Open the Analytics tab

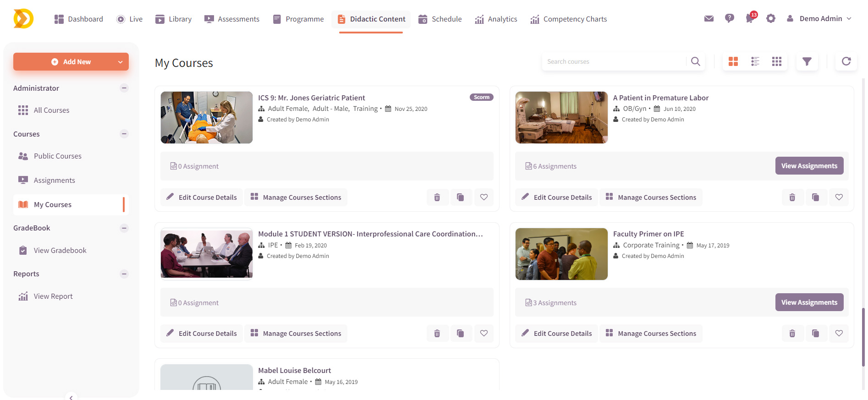[x=496, y=19]
